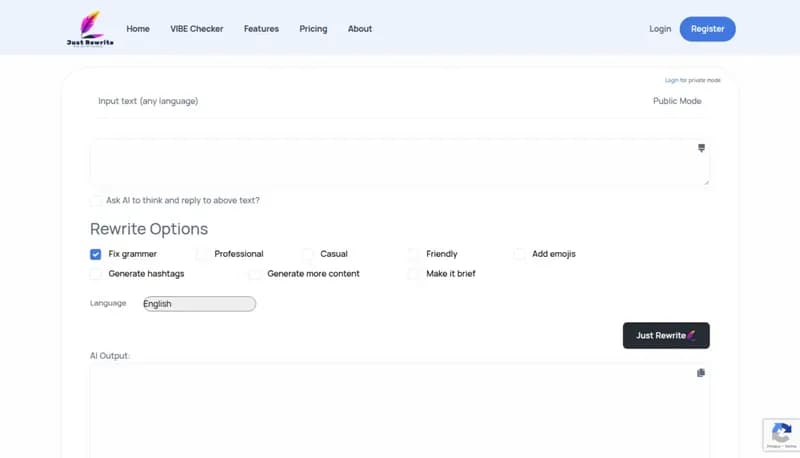800x458 pixels.
Task: Open the Language dropdown showing English
Action: pyautogui.click(x=199, y=304)
